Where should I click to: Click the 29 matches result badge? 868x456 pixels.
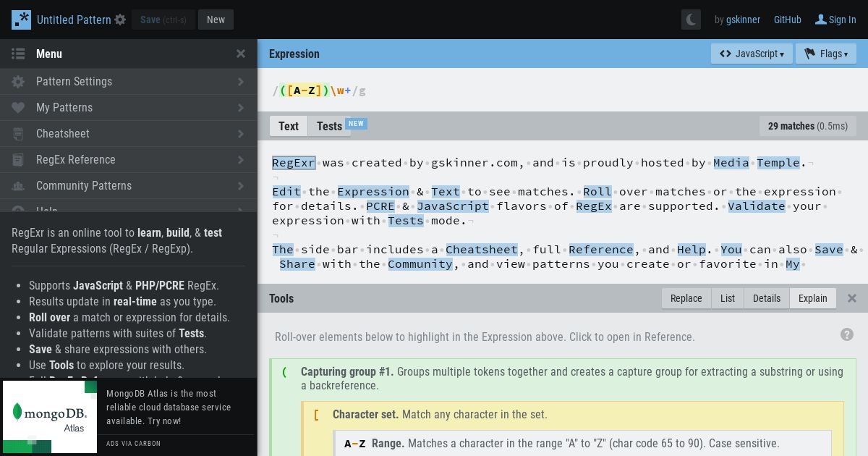coord(808,126)
